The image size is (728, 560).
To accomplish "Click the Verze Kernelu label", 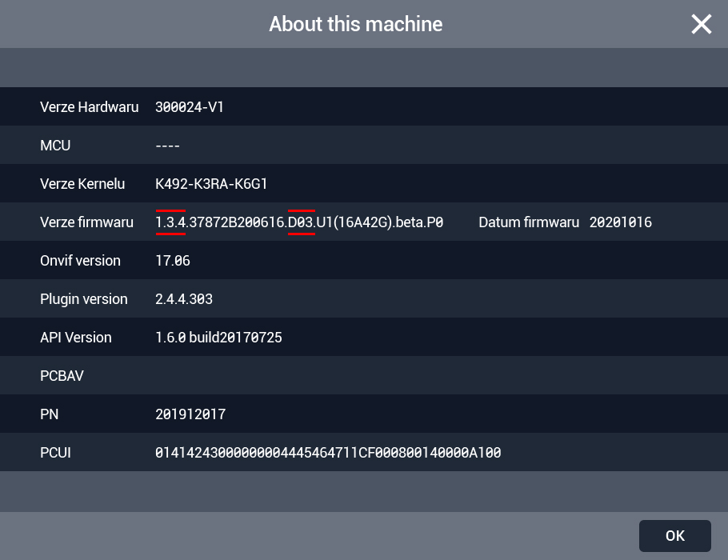I will click(x=82, y=184).
